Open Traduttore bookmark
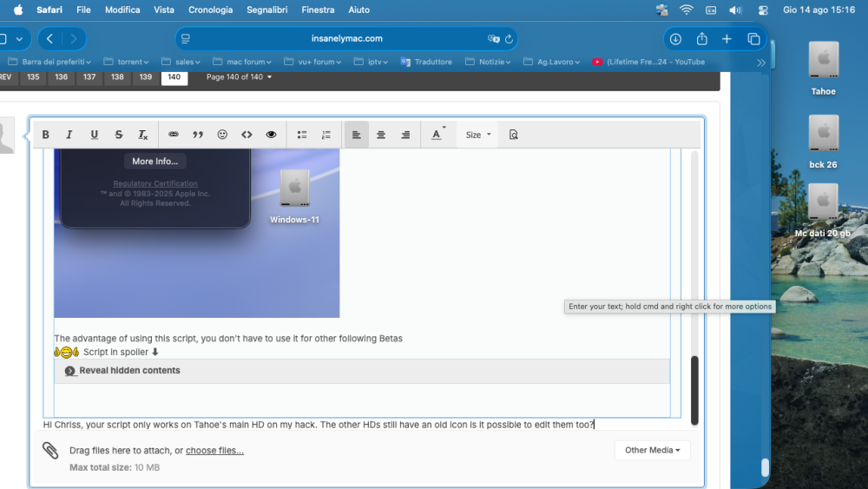Screen dimensions: 868x489 point(426,62)
